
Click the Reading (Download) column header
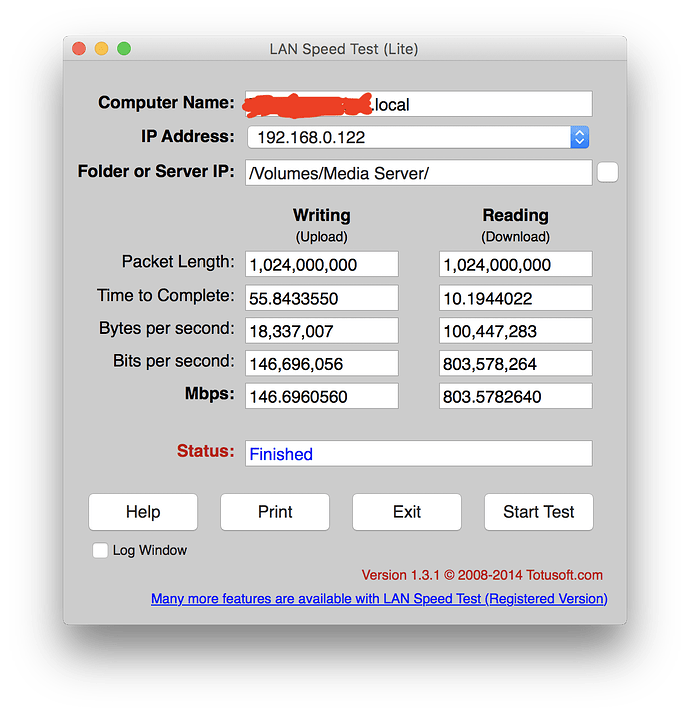pos(516,225)
